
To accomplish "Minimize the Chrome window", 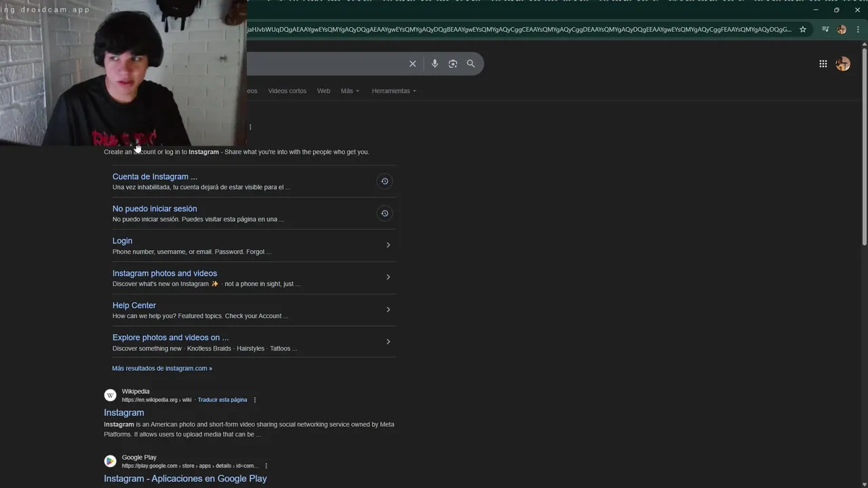I will point(816,10).
